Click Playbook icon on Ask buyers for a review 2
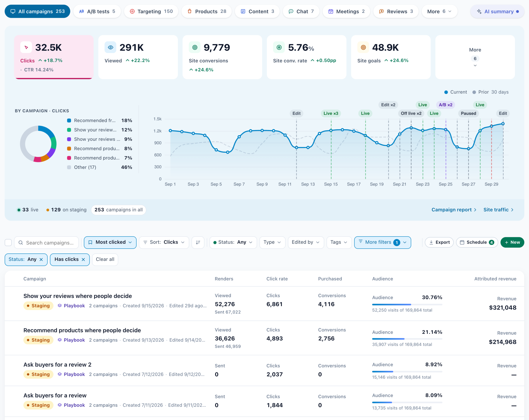Screen dimensions: 529x420 [x=60, y=374]
